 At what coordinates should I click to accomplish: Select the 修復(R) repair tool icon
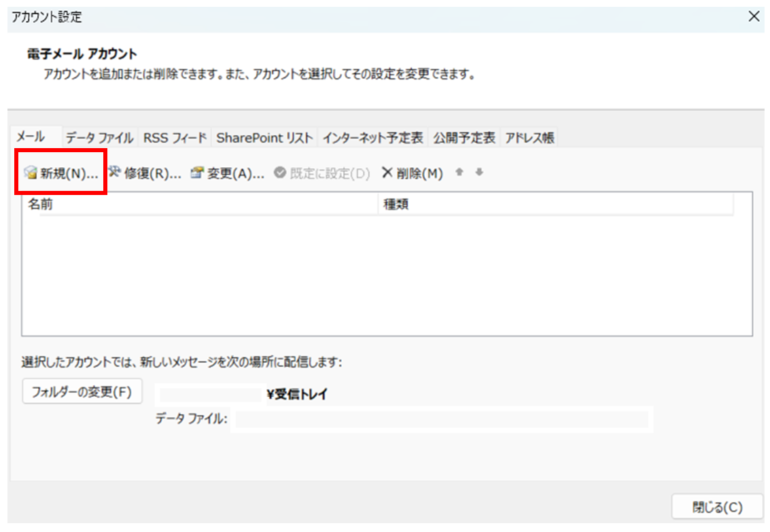pyautogui.click(x=116, y=173)
